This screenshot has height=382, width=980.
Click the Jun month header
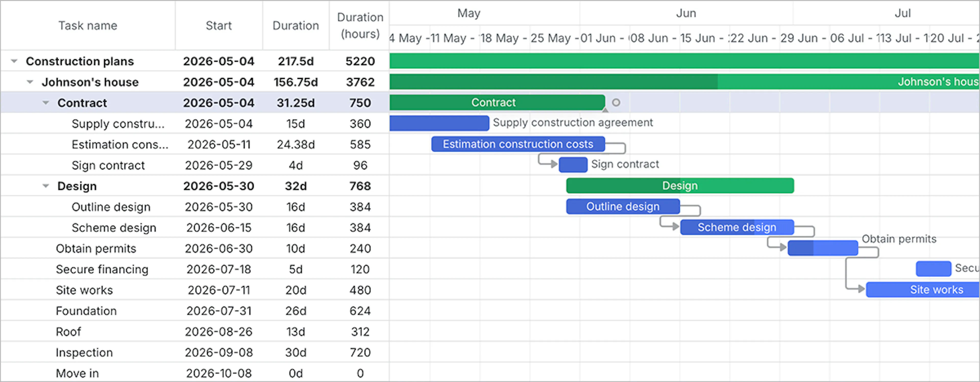(686, 13)
